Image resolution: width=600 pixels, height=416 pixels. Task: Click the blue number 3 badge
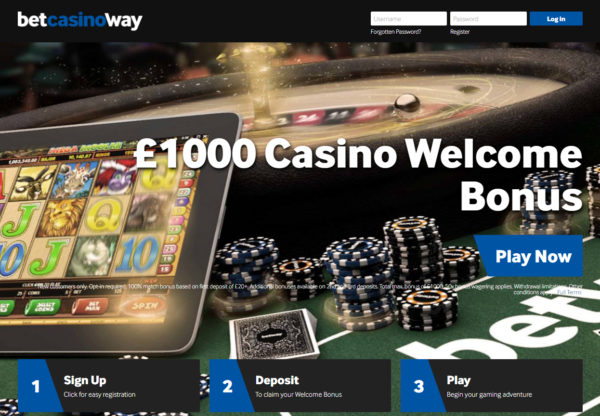(419, 386)
